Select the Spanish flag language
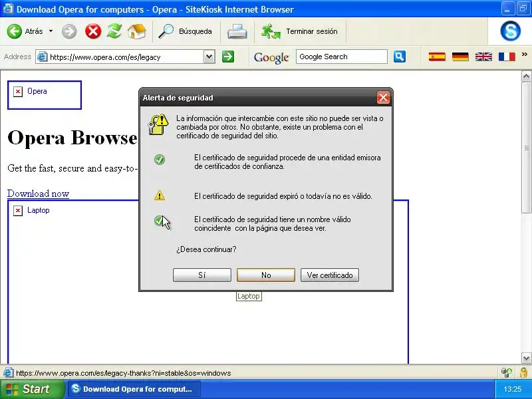Viewport: 532px width, 399px height. point(437,57)
